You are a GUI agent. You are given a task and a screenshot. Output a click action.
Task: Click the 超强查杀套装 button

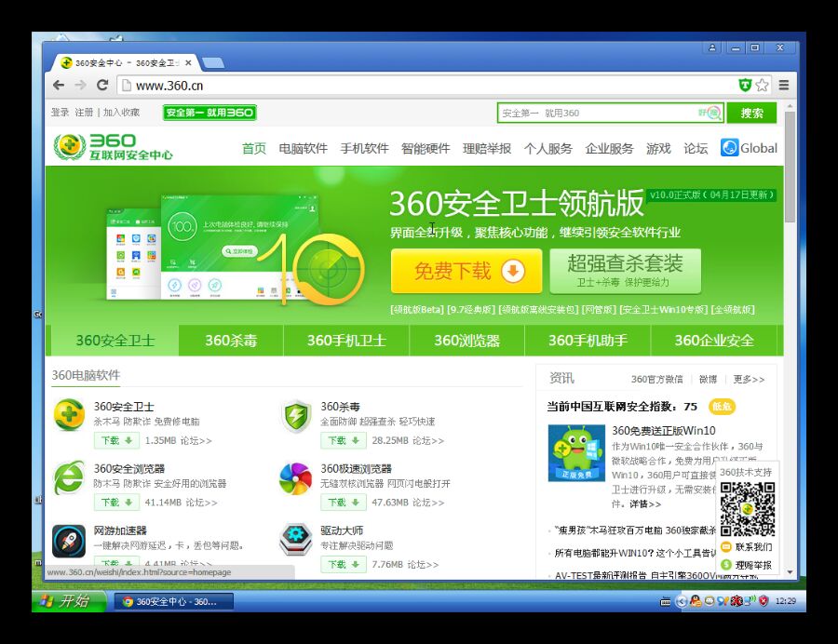[x=626, y=271]
